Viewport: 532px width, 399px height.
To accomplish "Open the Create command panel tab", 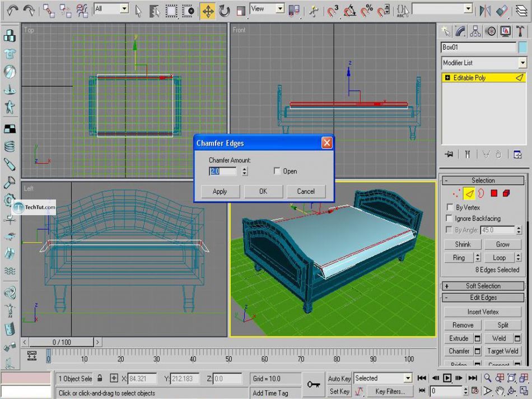I will coord(446,31).
